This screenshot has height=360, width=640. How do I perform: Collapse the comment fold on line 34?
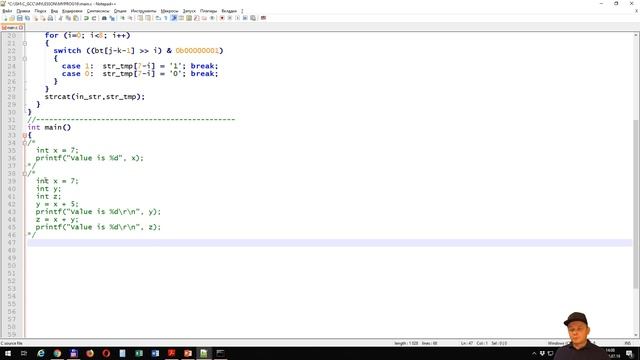25,143
